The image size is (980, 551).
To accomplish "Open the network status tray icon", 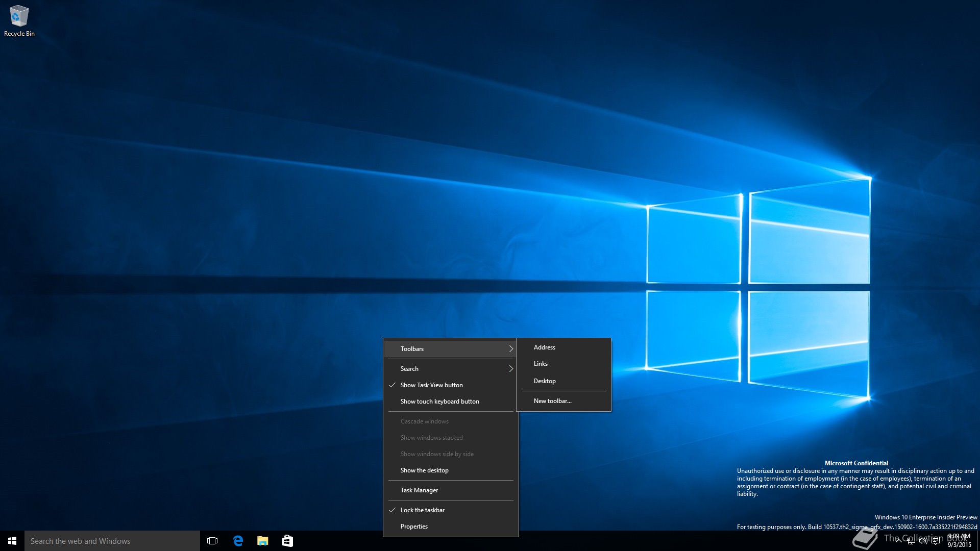I will click(911, 541).
